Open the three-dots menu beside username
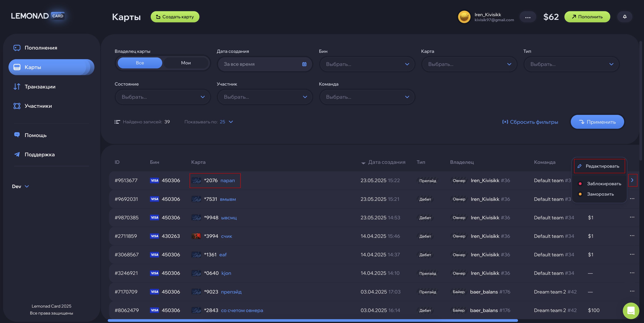Image resolution: width=644 pixels, height=323 pixels. [527, 17]
